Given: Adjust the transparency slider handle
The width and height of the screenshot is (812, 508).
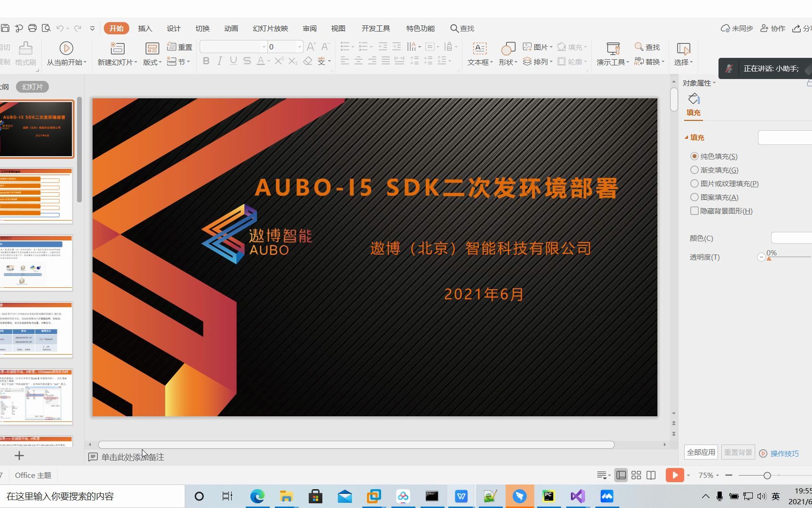Looking at the screenshot, I should coord(769,258).
